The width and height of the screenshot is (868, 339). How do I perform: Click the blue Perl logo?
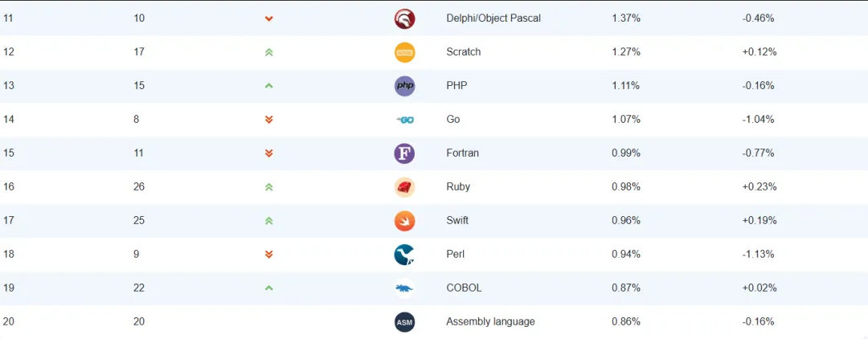click(x=404, y=255)
